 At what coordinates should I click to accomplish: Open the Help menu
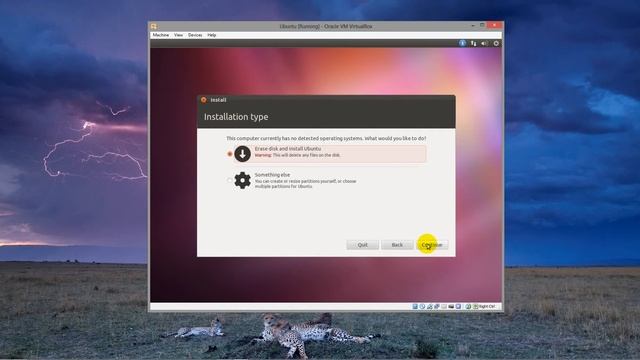click(x=211, y=35)
